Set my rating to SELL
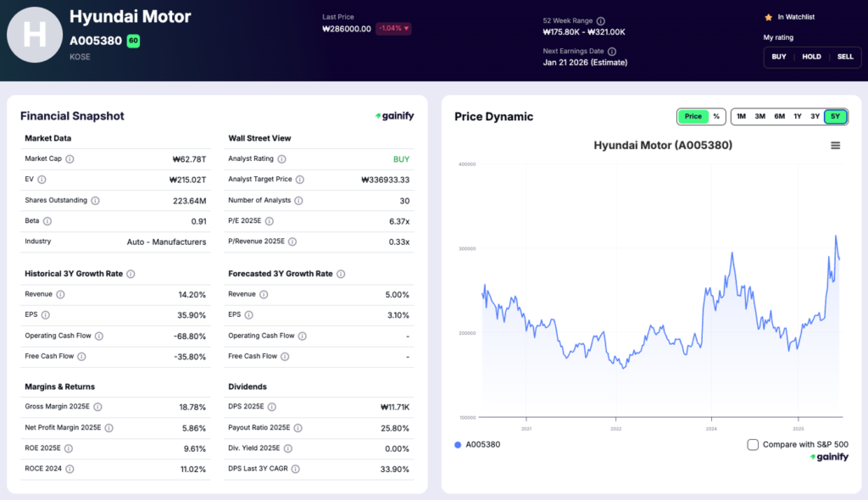This screenshot has width=868, height=500. 845,57
